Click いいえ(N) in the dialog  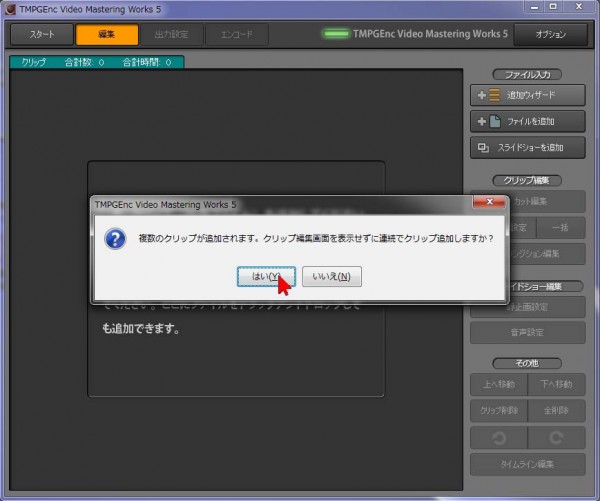point(331,276)
